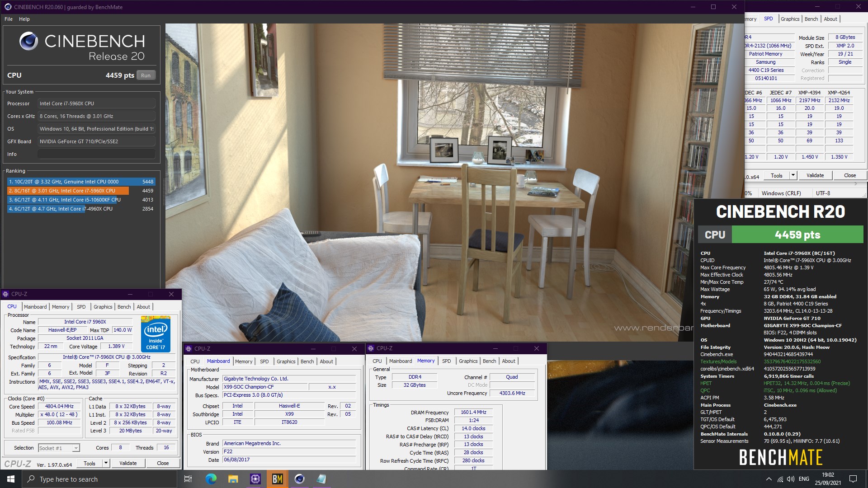Click Validate in bottom-left CPU-Z window
This screenshot has width=868, height=488.
tap(128, 463)
